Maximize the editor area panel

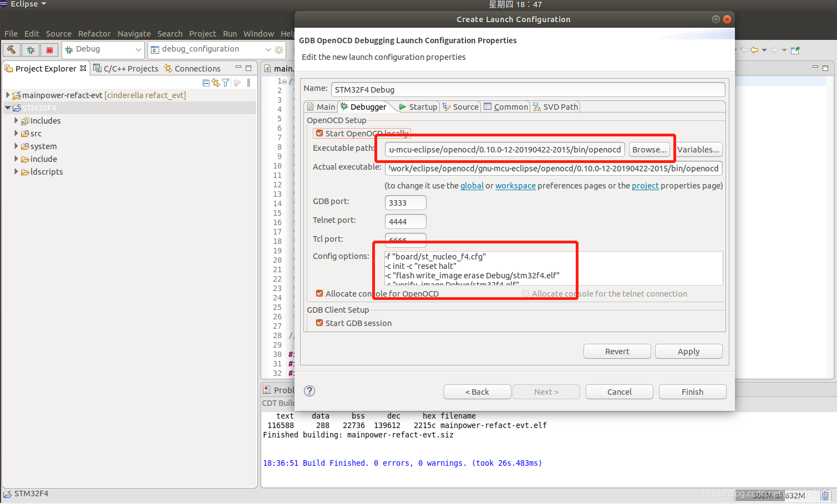[x=825, y=68]
